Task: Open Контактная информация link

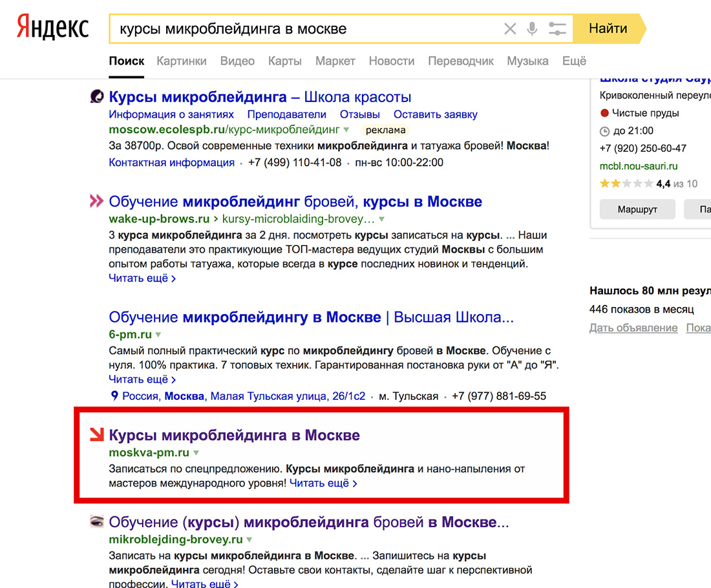Action: 171,162
